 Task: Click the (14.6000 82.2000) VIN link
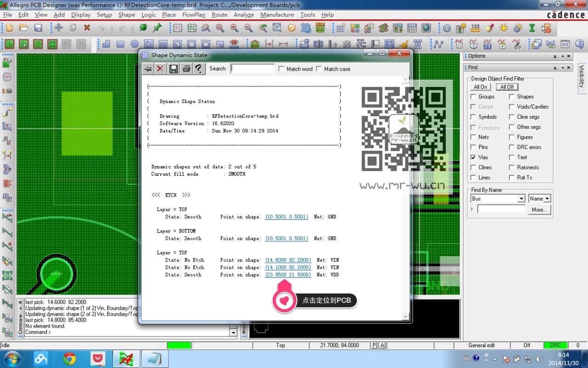[288, 260]
